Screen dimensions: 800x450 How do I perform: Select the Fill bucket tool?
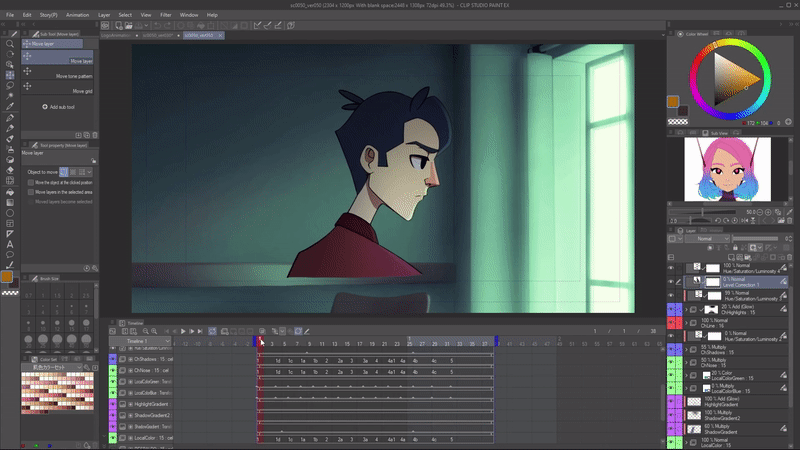tap(10, 192)
